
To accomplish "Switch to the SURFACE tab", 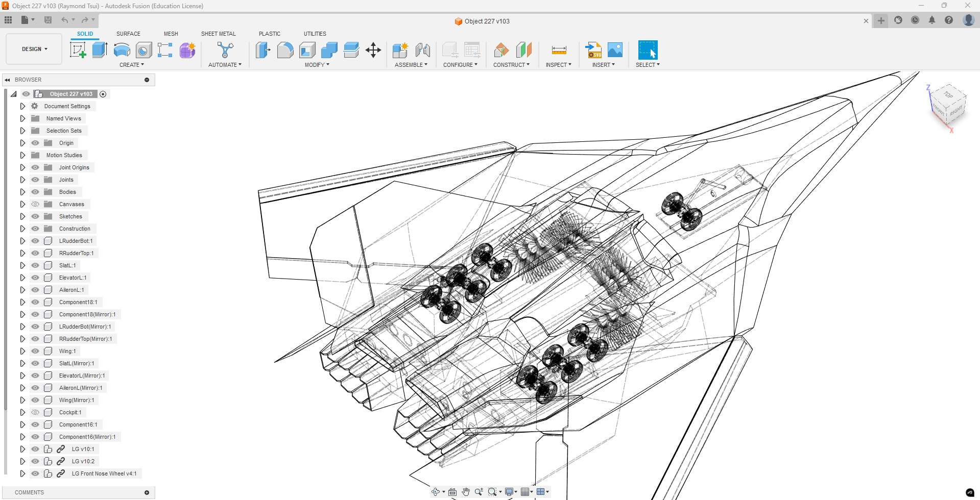I will 128,34.
